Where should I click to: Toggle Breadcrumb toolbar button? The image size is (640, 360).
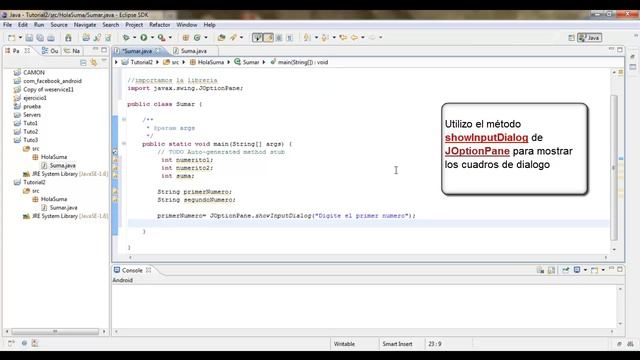coord(258,38)
